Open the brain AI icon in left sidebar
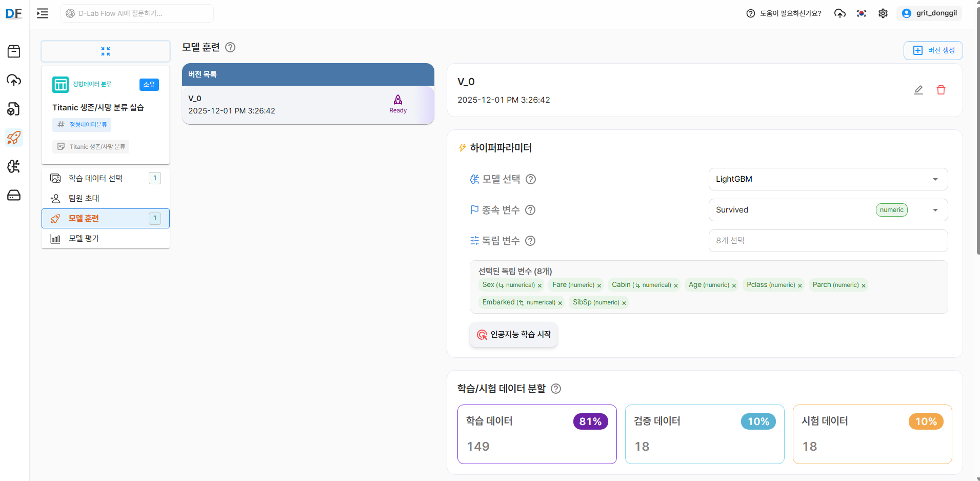 pyautogui.click(x=14, y=166)
